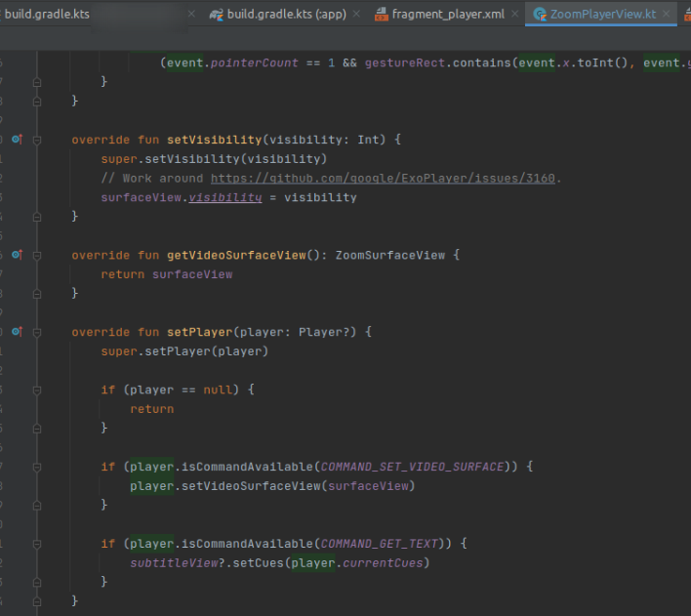Click 'return surfaceView' statement
Screen dimensions: 691x616
click(x=167, y=274)
